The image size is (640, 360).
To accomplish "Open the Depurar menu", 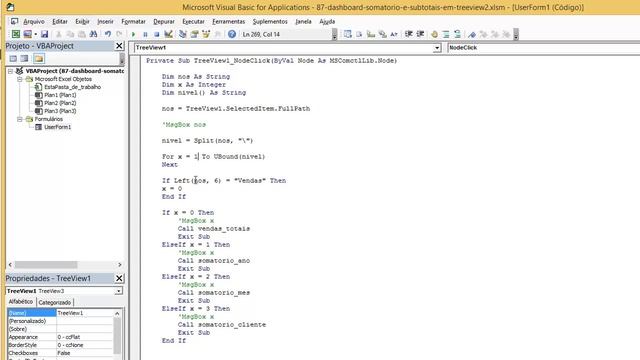I will pos(164,21).
